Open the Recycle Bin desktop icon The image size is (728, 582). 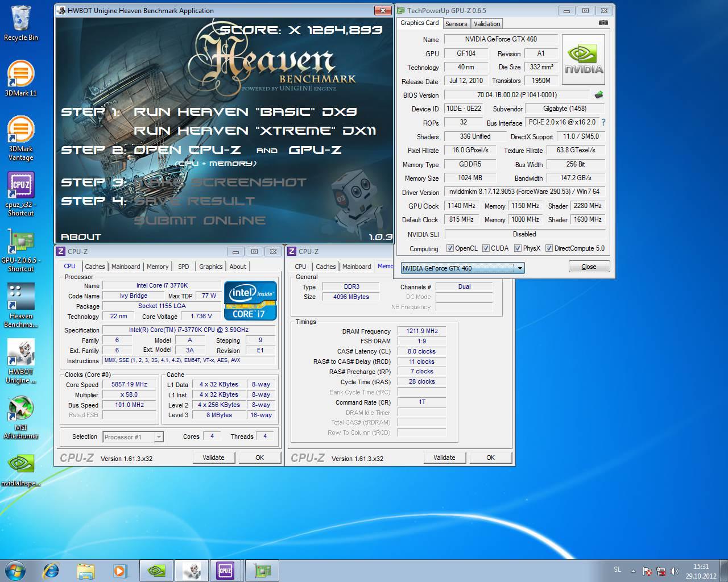(21, 23)
